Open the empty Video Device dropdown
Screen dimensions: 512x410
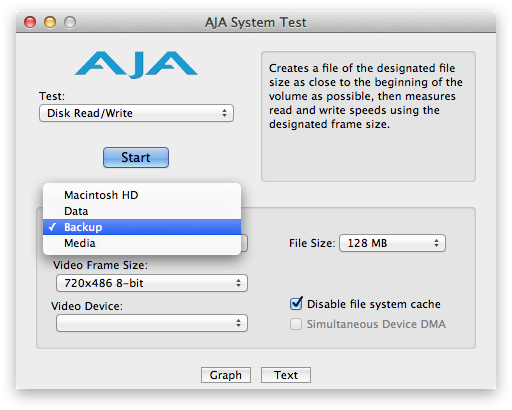[152, 323]
